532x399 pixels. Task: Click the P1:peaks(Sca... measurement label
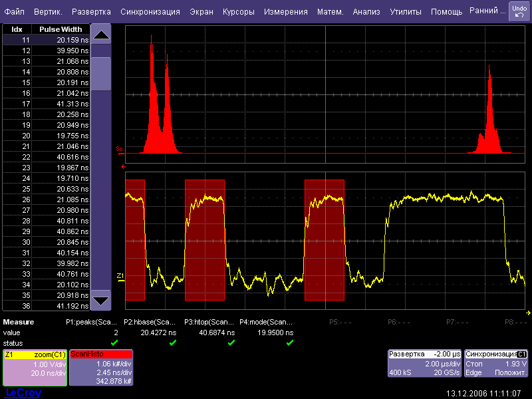(91, 322)
